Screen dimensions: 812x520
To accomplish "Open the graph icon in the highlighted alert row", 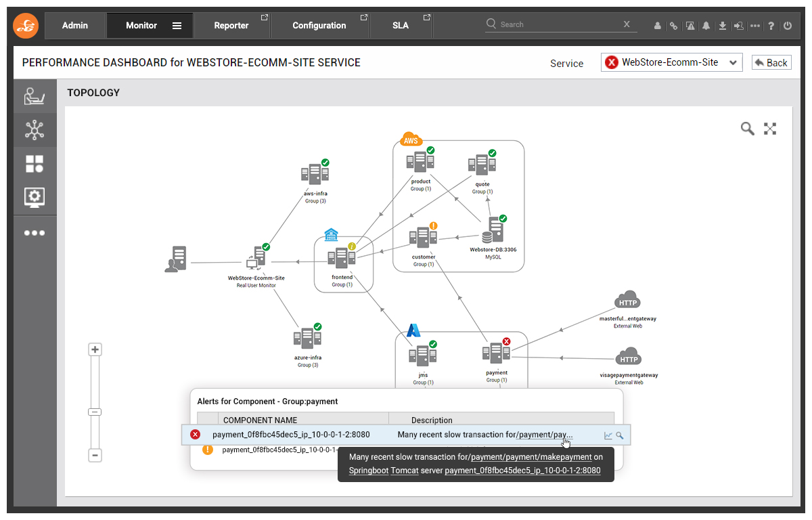I will coord(608,435).
